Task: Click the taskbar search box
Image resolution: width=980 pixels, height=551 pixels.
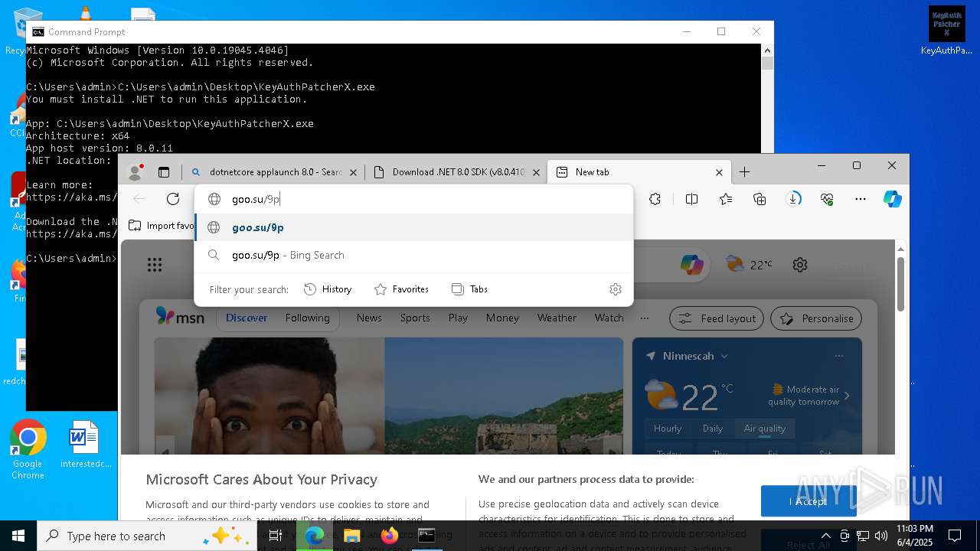Action: (147, 536)
